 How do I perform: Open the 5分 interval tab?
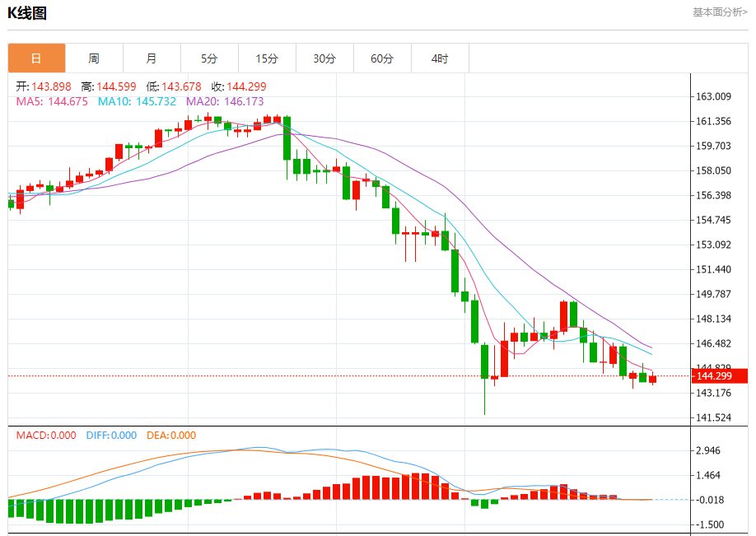(209, 58)
